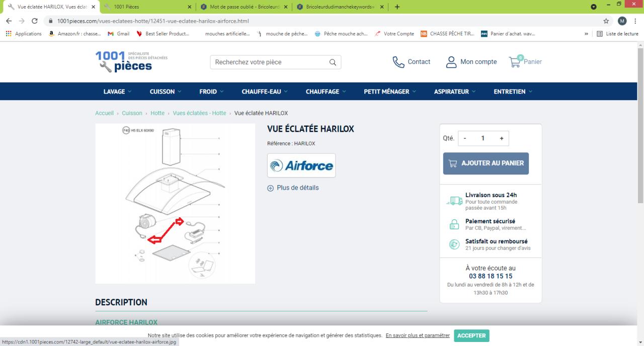Switch to Mot de passe oublié tab

(x=244, y=7)
